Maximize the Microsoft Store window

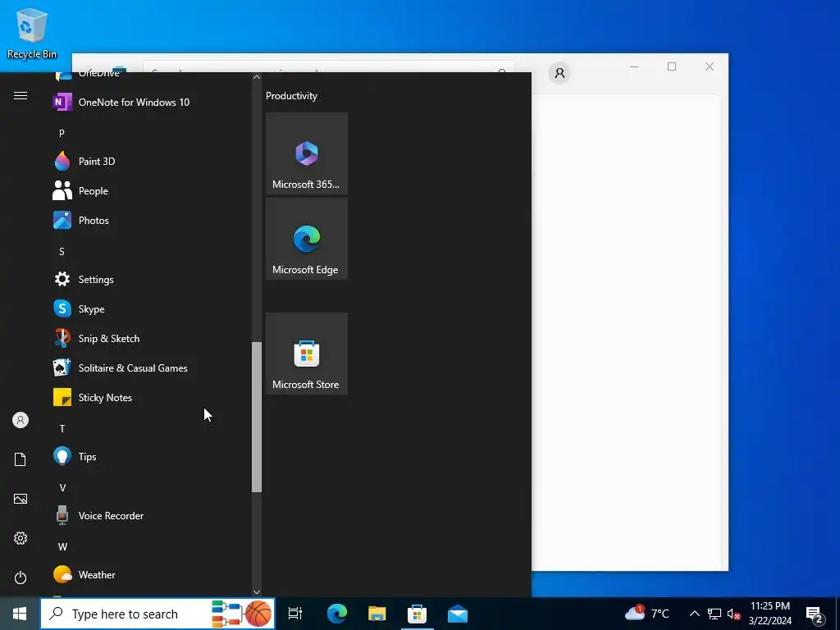tap(672, 66)
